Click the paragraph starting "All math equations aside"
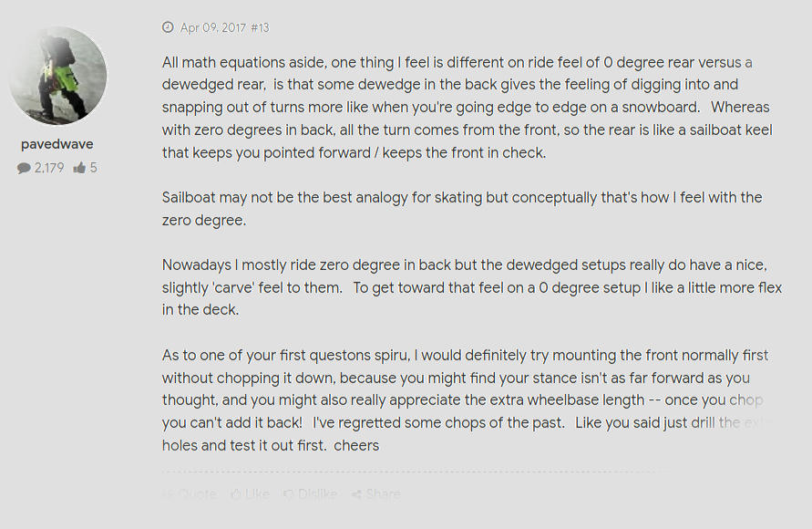Image resolution: width=812 pixels, height=529 pixels. pyautogui.click(x=468, y=108)
